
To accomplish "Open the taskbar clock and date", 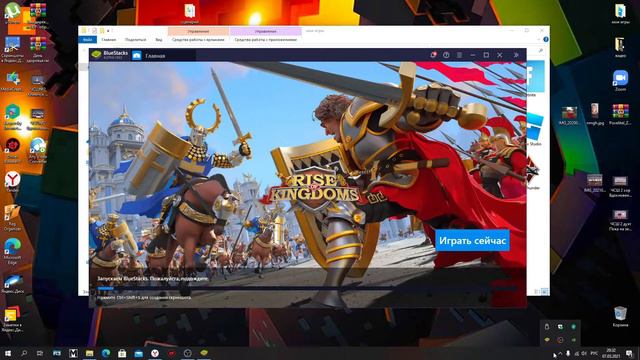I will point(611,353).
